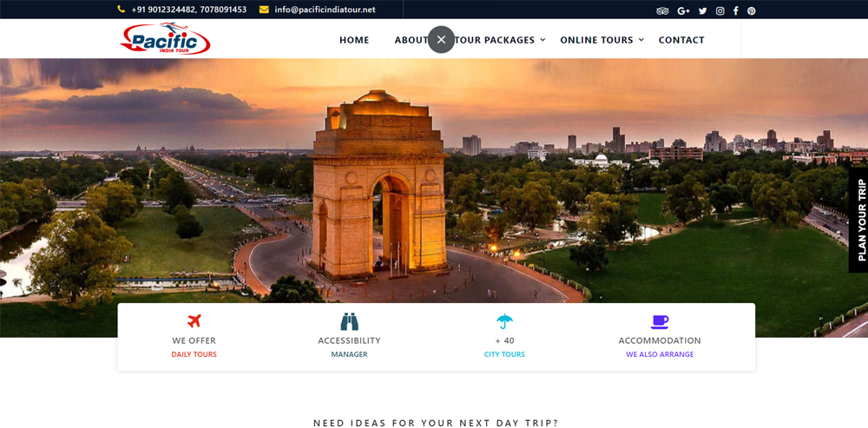The image size is (868, 428).
Task: Open the Facebook social icon
Action: tap(736, 10)
